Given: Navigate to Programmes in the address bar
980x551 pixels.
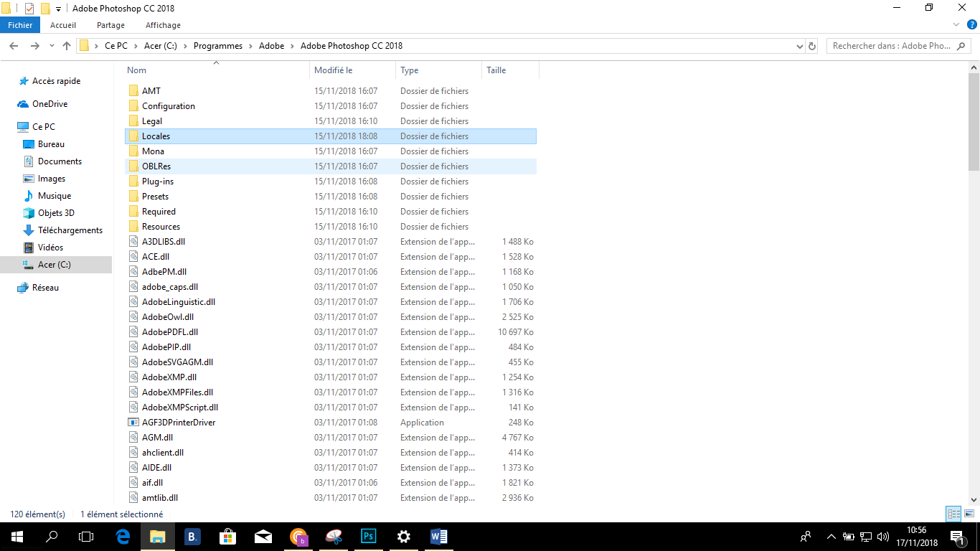Looking at the screenshot, I should click(x=218, y=46).
